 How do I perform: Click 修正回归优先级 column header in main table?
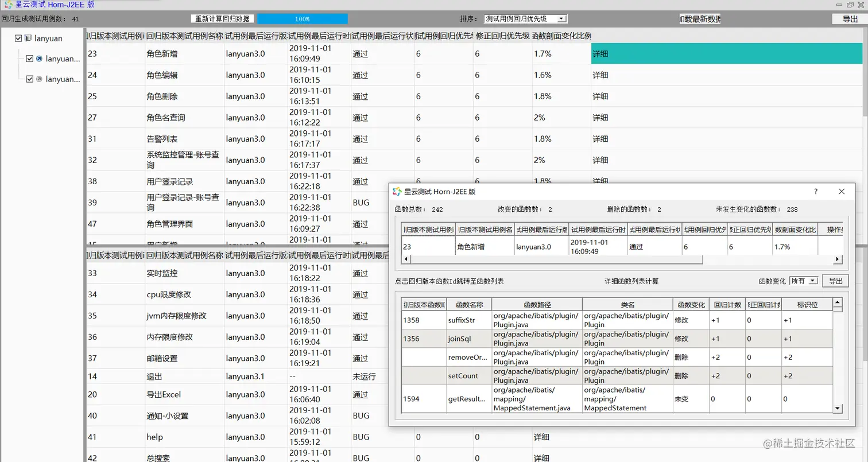(502, 35)
